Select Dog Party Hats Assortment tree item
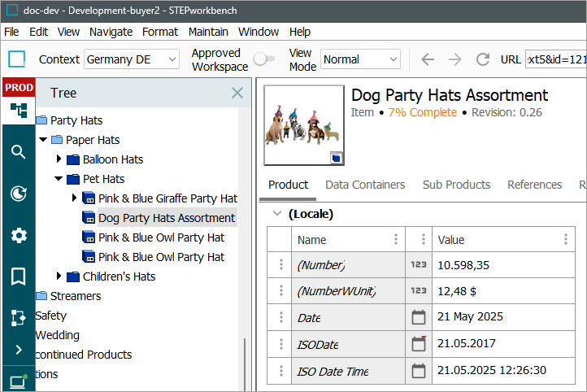The image size is (587, 392). point(167,218)
